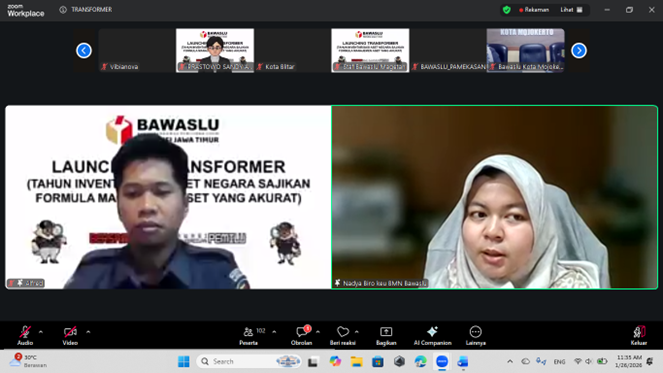Open the Lihat view menu
This screenshot has height=373, width=663.
tap(571, 10)
